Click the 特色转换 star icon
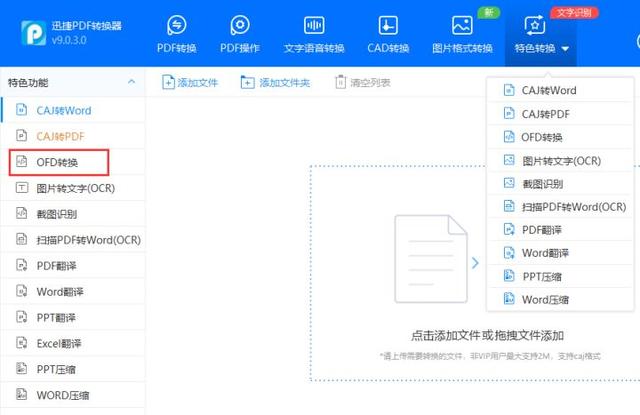 pos(535,25)
